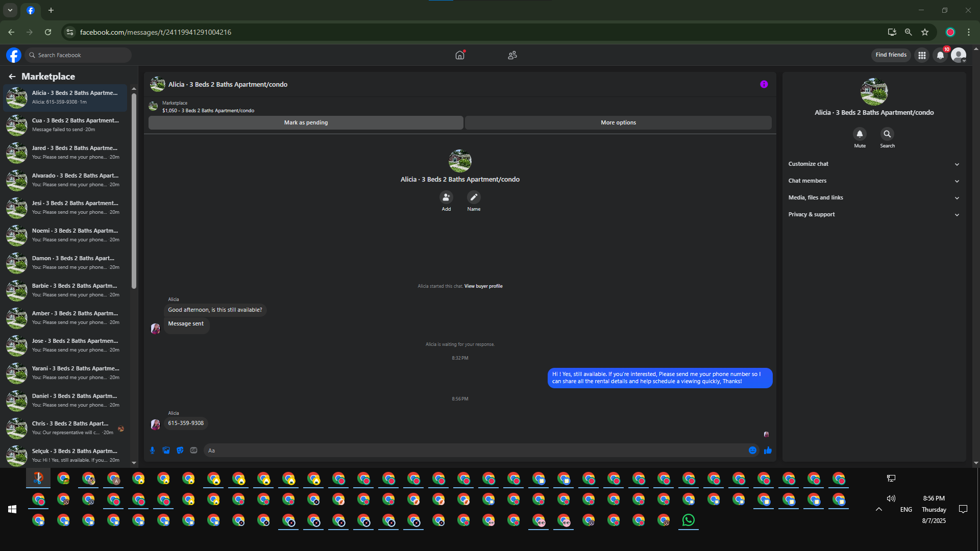This screenshot has height=551, width=980.
Task: Expand the Privacy & support section
Action: pyautogui.click(x=874, y=215)
